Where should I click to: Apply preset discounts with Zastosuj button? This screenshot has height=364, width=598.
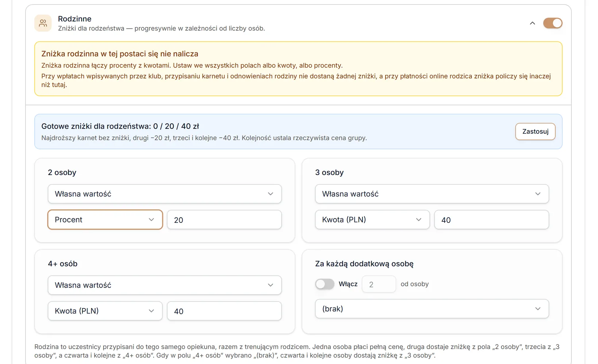[x=535, y=132]
